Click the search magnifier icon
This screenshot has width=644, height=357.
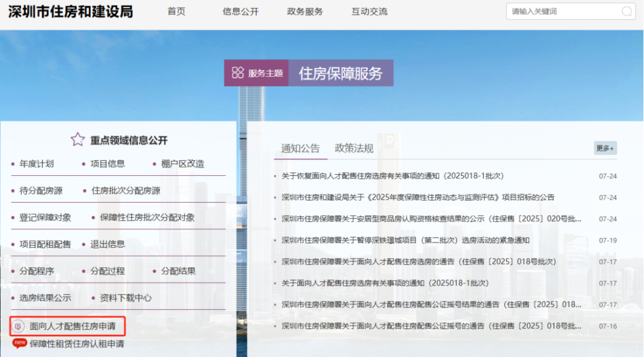pos(627,11)
